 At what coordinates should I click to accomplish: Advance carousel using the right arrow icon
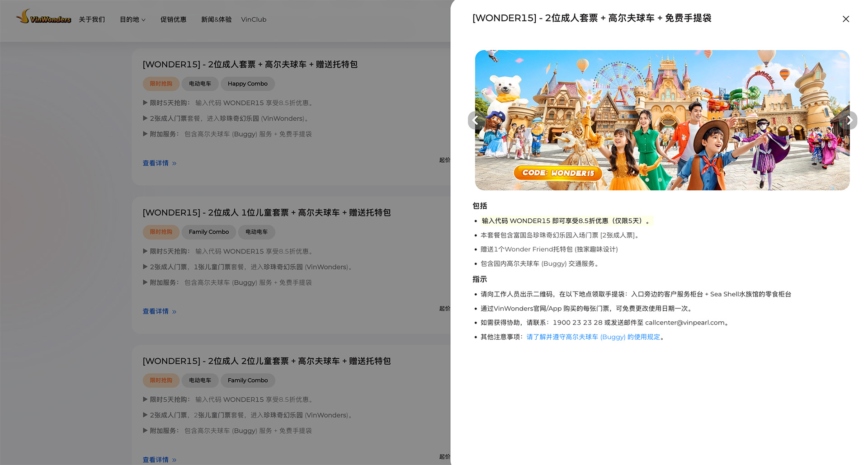849,120
